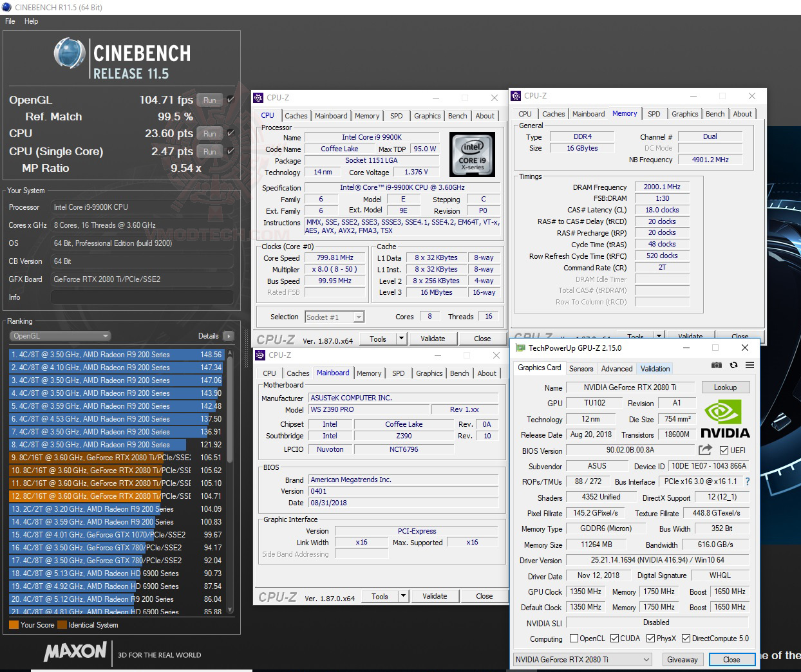Viewport: 801px width, 672px height.
Task: Click the Intel Core i9 X-series badge
Action: [x=472, y=154]
